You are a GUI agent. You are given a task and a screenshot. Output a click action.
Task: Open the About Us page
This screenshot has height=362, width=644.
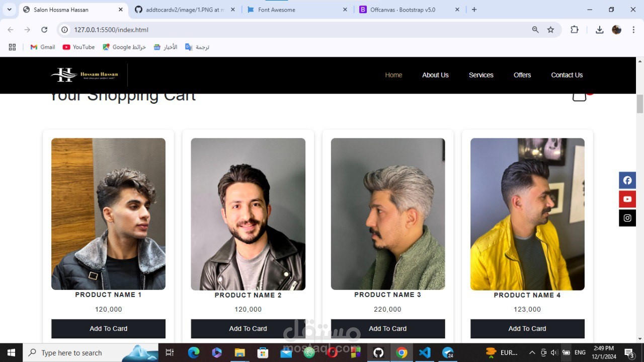435,75
